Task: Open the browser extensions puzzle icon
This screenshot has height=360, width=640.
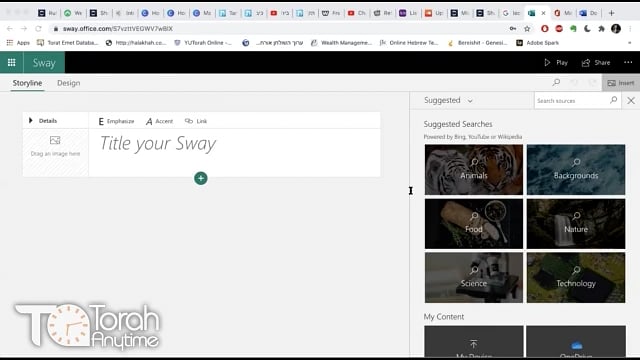Action: pos(601,29)
